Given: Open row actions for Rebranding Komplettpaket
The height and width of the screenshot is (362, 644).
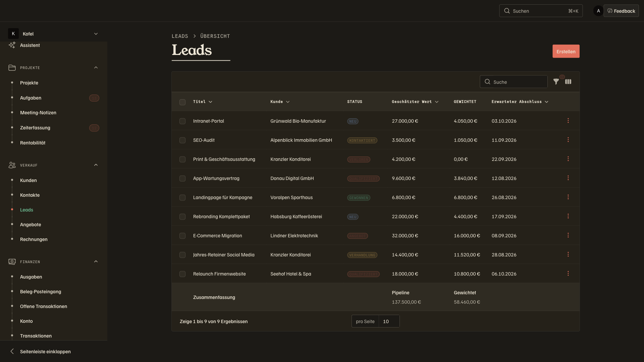Looking at the screenshot, I should point(568,216).
